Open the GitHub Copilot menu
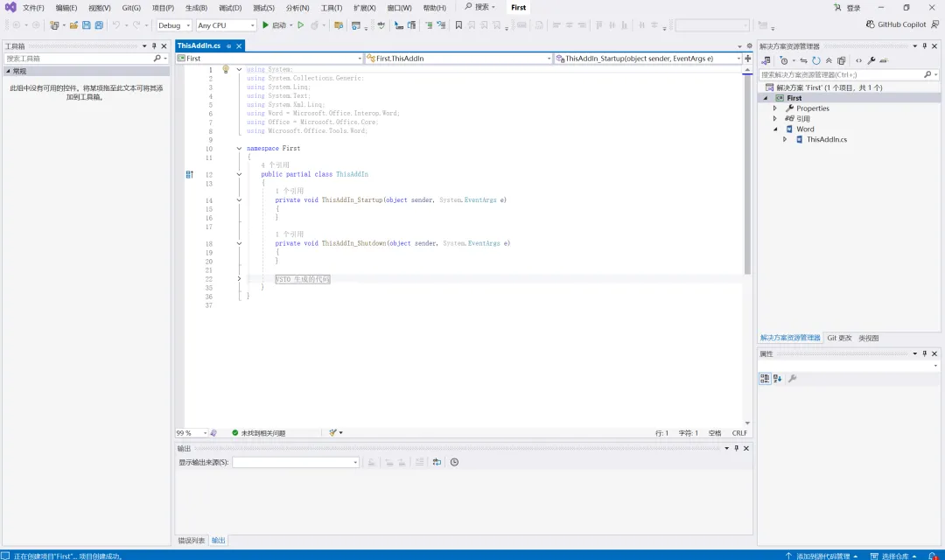945x560 pixels. (896, 24)
